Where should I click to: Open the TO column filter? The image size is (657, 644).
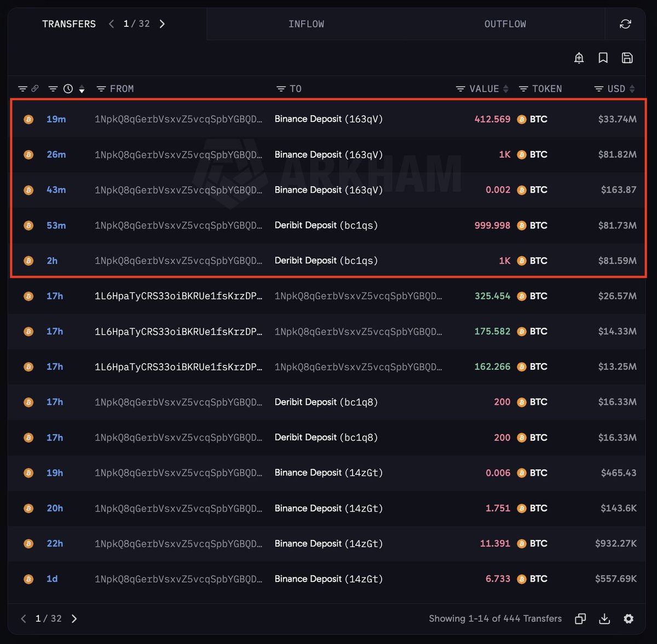[281, 89]
